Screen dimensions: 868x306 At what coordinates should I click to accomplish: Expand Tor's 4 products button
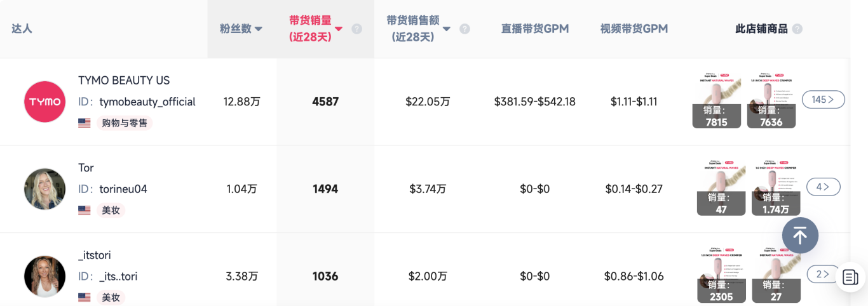(823, 187)
